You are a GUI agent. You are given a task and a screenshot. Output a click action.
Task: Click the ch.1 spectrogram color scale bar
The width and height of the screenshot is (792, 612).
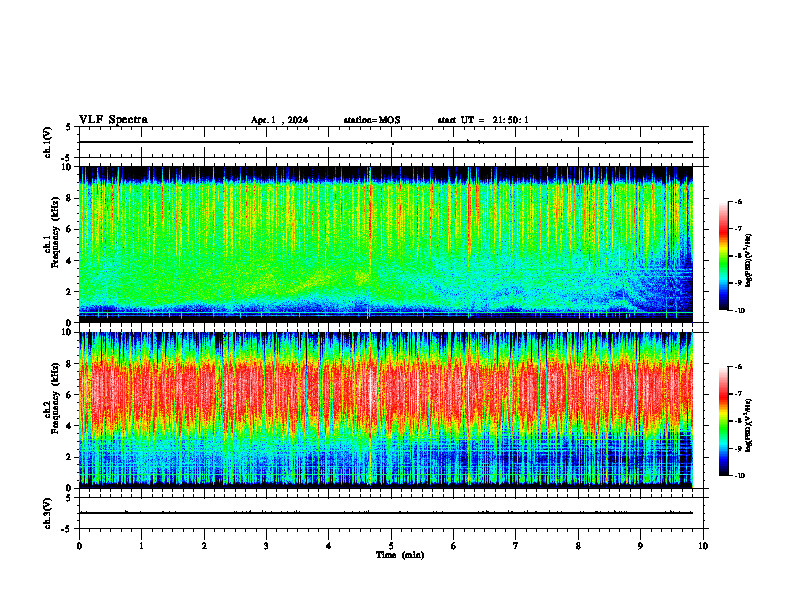point(723,256)
